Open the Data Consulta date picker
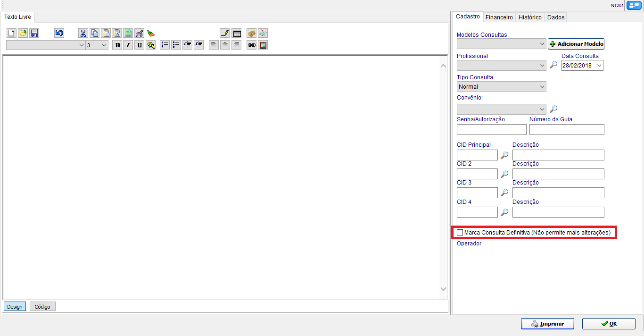 point(599,66)
